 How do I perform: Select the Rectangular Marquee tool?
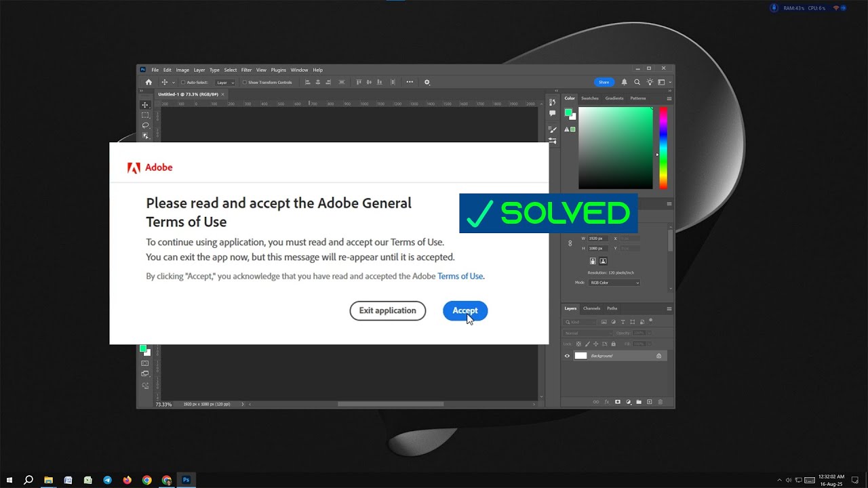[x=145, y=115]
